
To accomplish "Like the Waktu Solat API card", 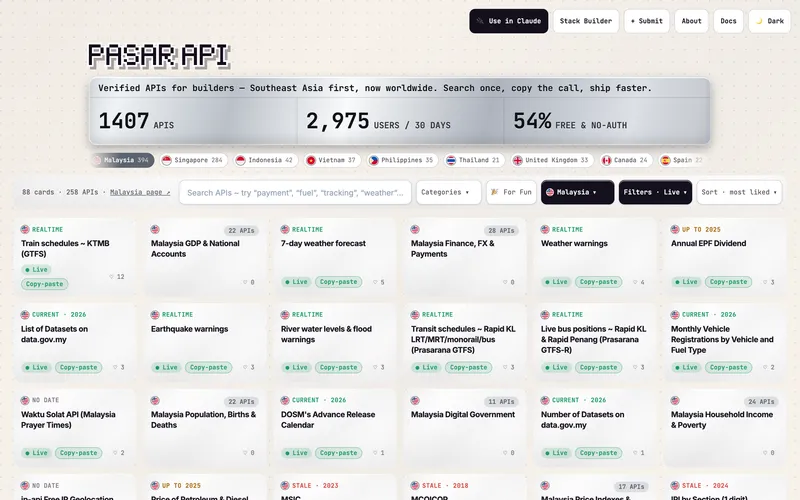I will [x=118, y=453].
